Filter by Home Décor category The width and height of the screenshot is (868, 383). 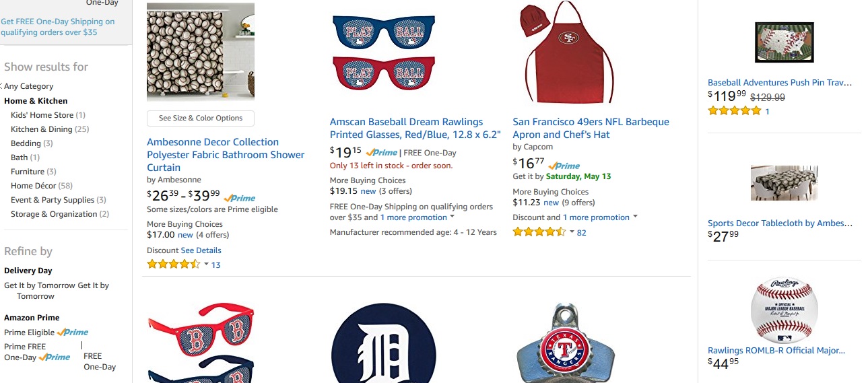point(34,186)
